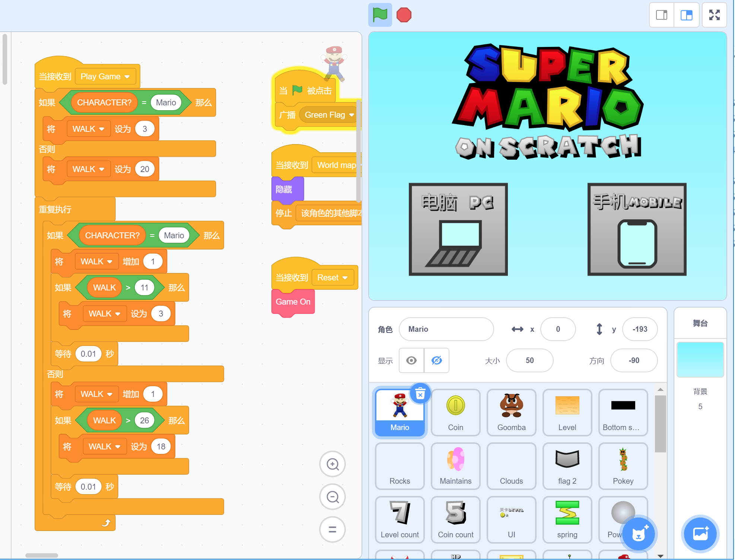Edit the sprite y position field
The image size is (735, 560).
point(640,329)
